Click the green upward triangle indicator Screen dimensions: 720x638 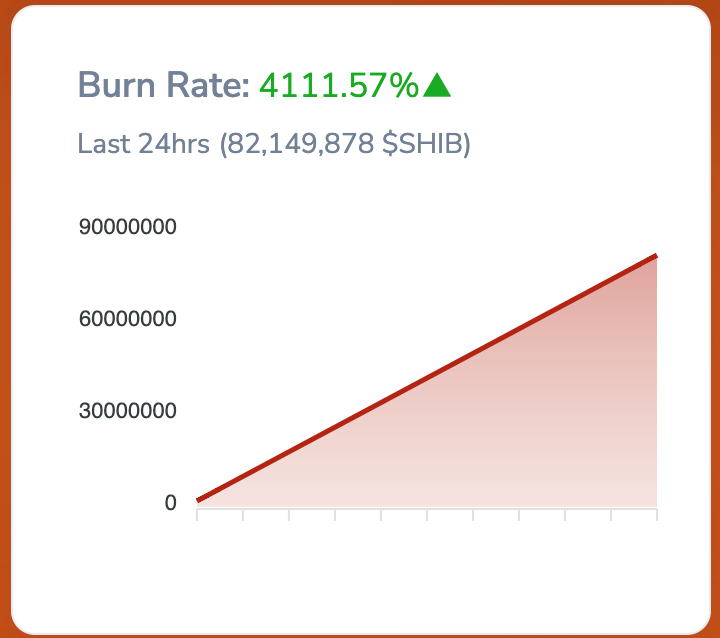point(437,85)
